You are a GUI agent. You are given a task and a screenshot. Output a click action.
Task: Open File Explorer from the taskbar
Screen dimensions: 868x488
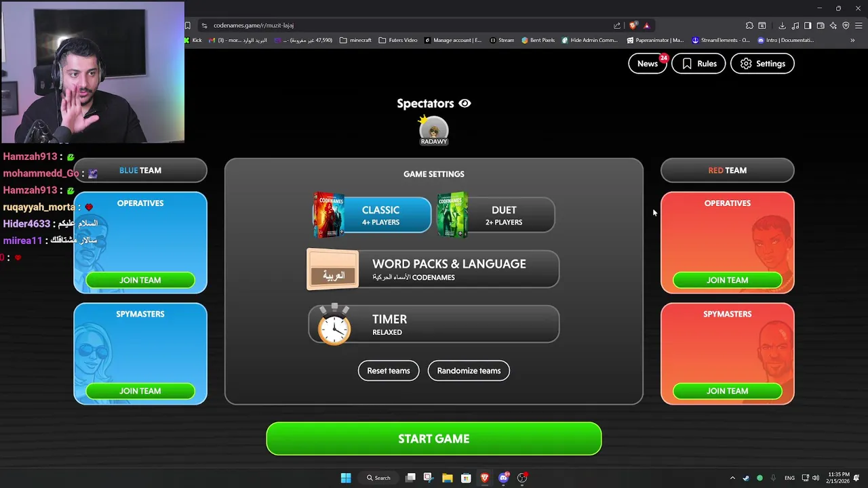pyautogui.click(x=448, y=478)
